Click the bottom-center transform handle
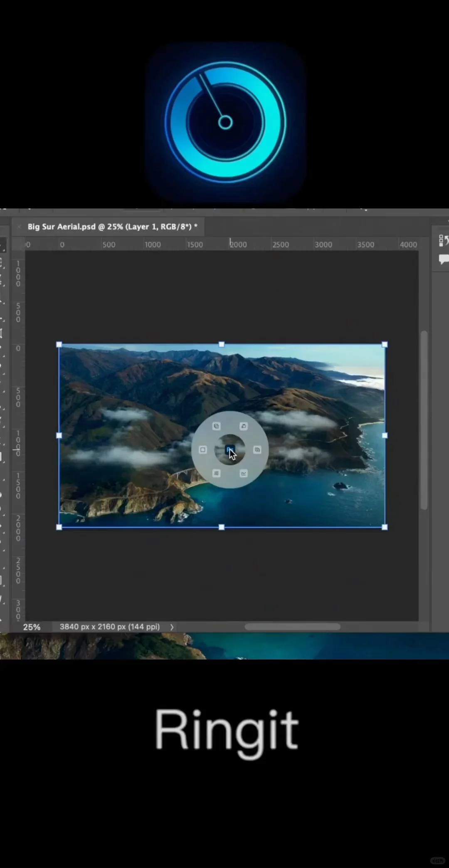The height and width of the screenshot is (868, 449). coord(222,527)
